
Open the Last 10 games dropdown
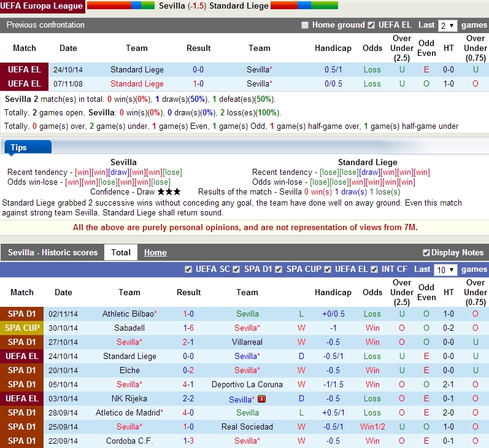pyautogui.click(x=445, y=270)
